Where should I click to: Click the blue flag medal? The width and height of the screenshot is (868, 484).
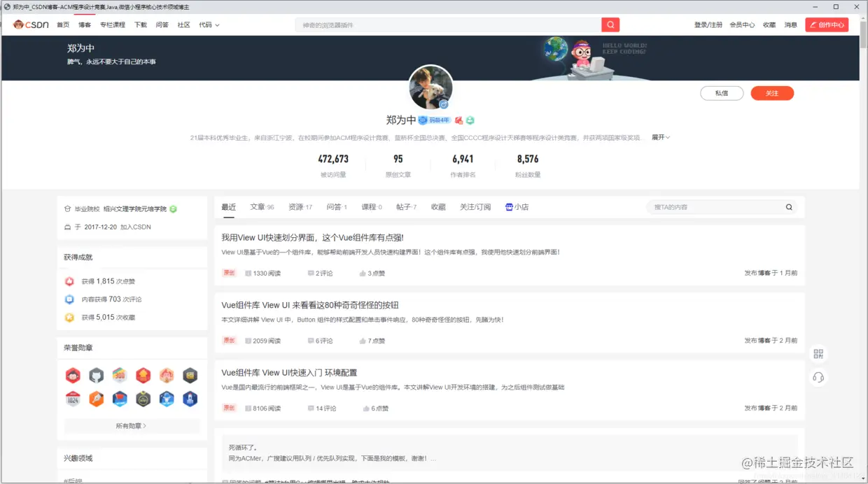click(120, 399)
